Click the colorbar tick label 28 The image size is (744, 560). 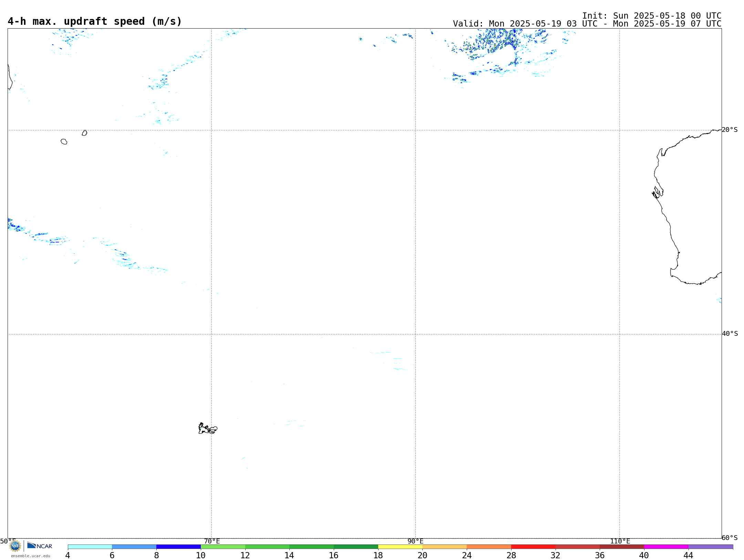511,556
